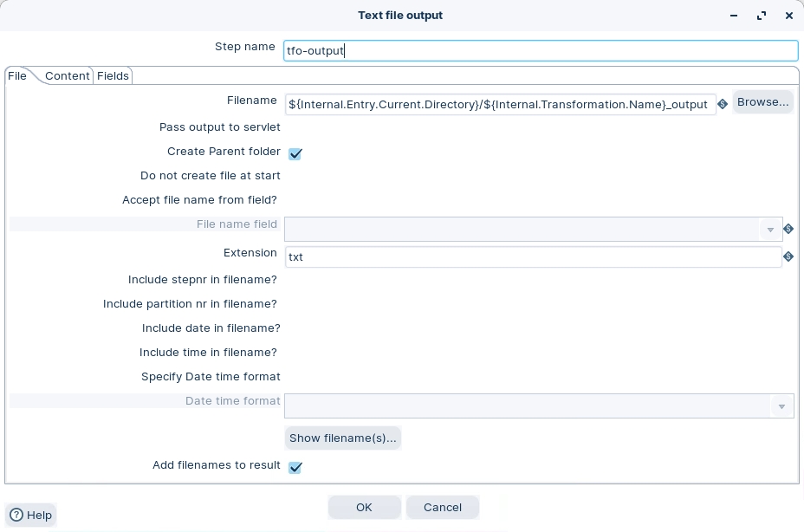Maximize the Text file output dialog

(762, 16)
